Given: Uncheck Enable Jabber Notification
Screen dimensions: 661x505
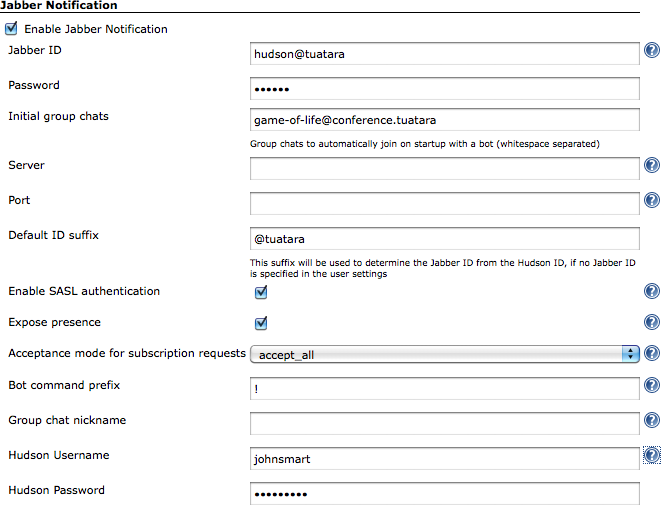Looking at the screenshot, I should [11, 29].
